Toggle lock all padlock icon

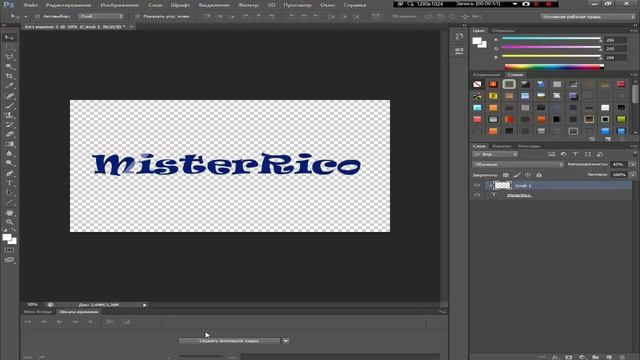(539, 175)
